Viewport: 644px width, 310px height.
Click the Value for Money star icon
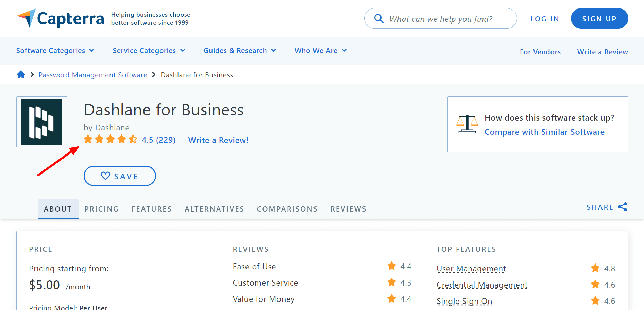[392, 298]
